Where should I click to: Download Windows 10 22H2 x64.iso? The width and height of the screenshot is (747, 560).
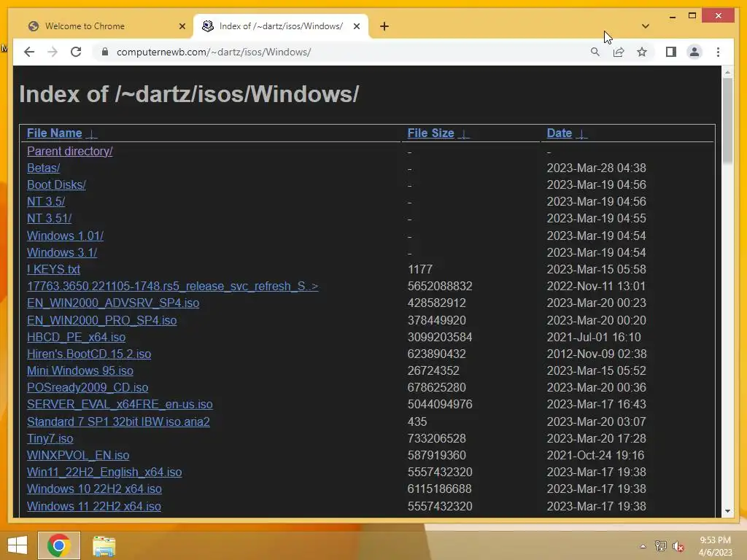click(94, 489)
